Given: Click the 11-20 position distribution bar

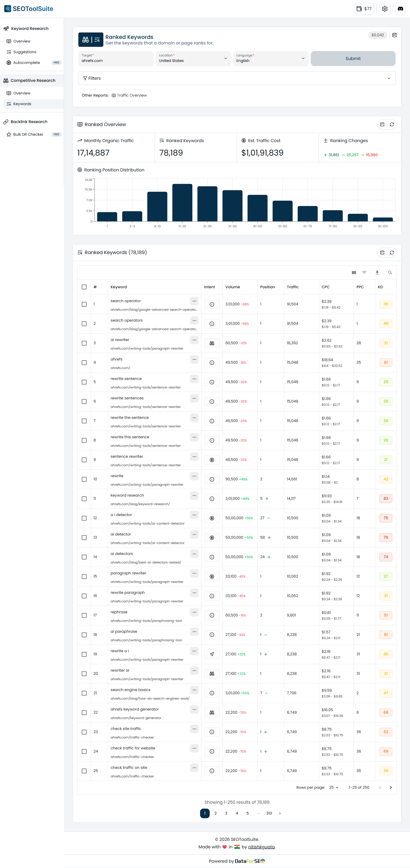Looking at the screenshot, I should (182, 203).
